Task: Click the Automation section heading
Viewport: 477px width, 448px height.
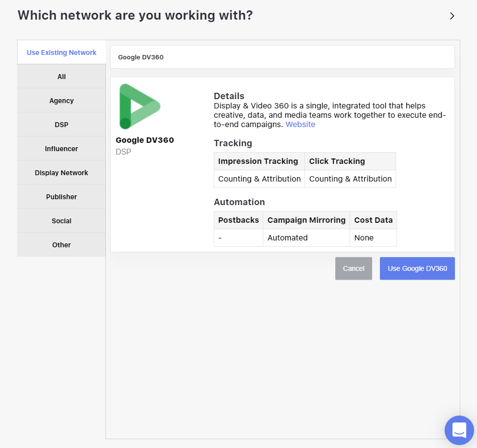Action: pyautogui.click(x=239, y=202)
